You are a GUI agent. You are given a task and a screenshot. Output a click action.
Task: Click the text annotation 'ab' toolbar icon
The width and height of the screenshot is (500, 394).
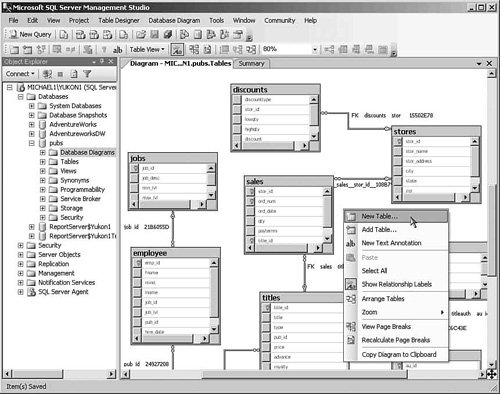click(117, 50)
